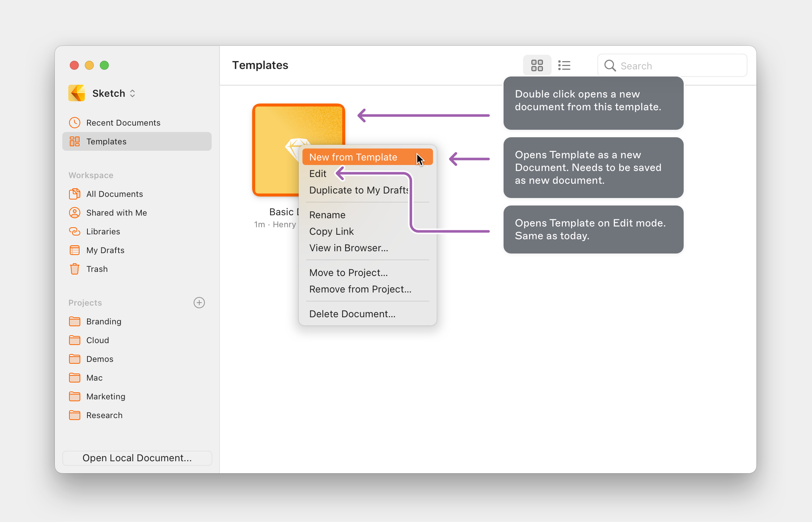812x522 pixels.
Task: Click the Libraries link icon
Action: (x=75, y=231)
